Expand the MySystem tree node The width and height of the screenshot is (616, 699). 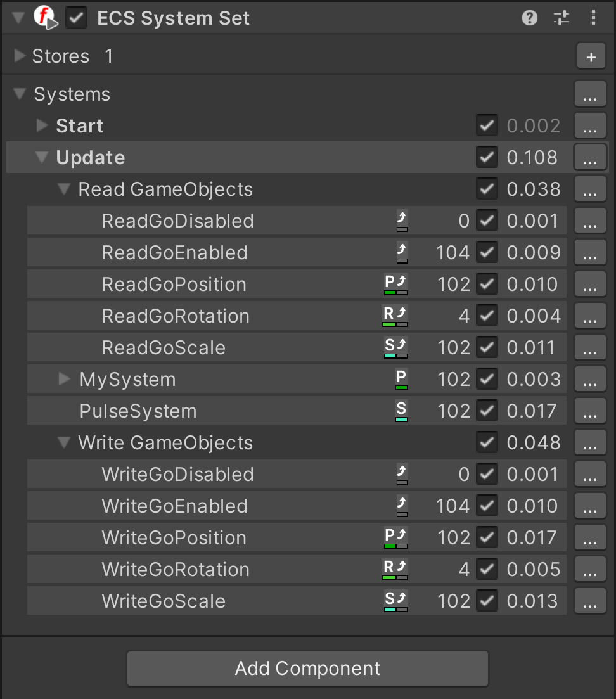tap(64, 380)
